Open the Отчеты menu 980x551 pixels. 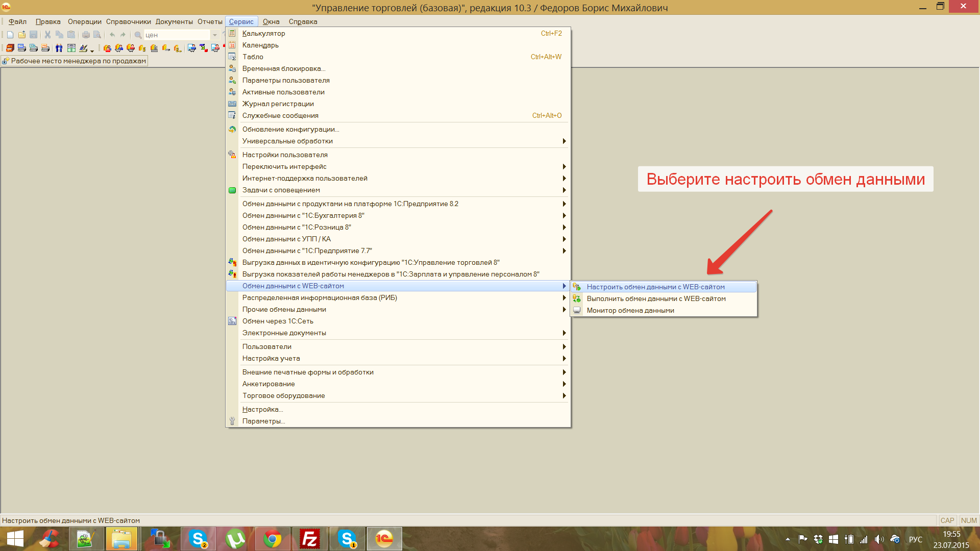pyautogui.click(x=210, y=21)
